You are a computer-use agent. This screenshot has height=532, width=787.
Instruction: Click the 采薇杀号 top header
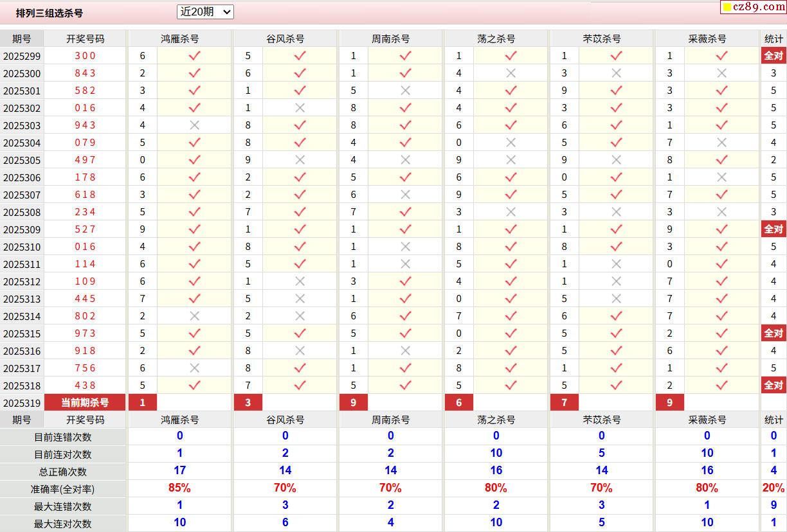707,39
